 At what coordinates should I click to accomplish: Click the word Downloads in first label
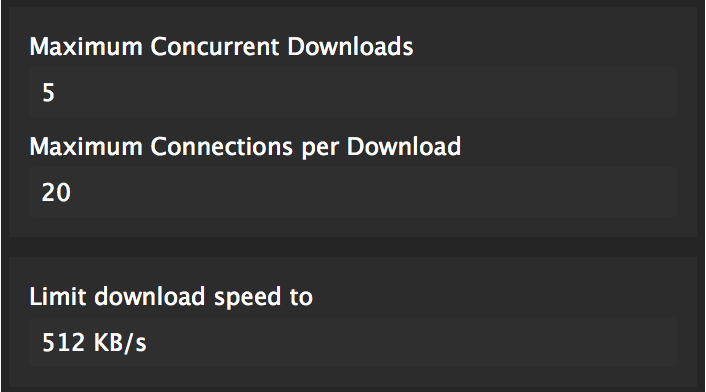[350, 46]
